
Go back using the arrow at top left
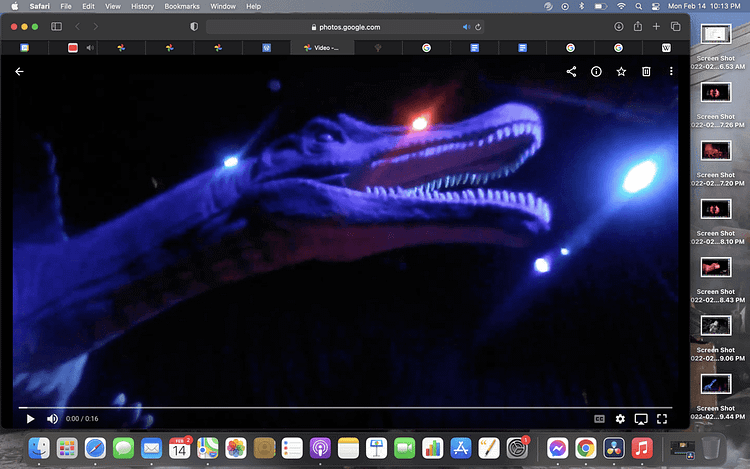click(19, 72)
